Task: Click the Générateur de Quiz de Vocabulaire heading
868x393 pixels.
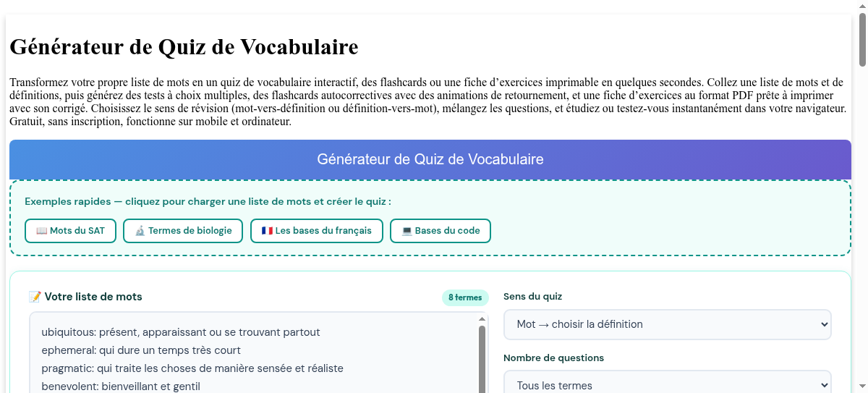Action: (x=184, y=48)
